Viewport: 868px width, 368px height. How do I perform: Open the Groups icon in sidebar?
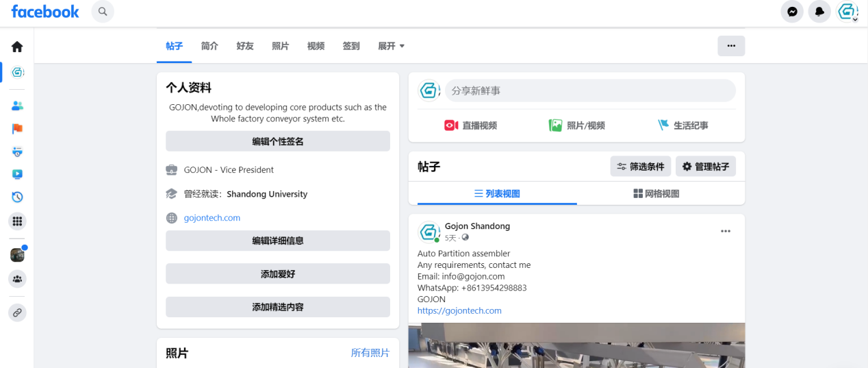[x=17, y=279]
